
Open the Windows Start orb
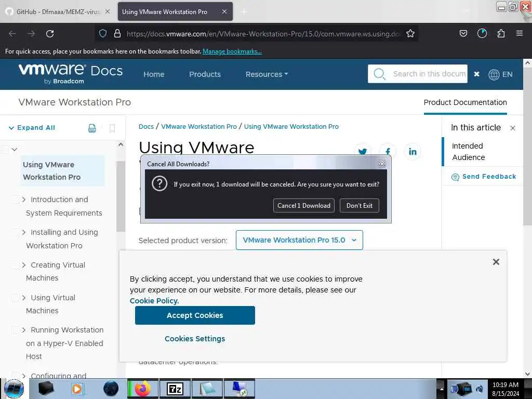pos(14,389)
